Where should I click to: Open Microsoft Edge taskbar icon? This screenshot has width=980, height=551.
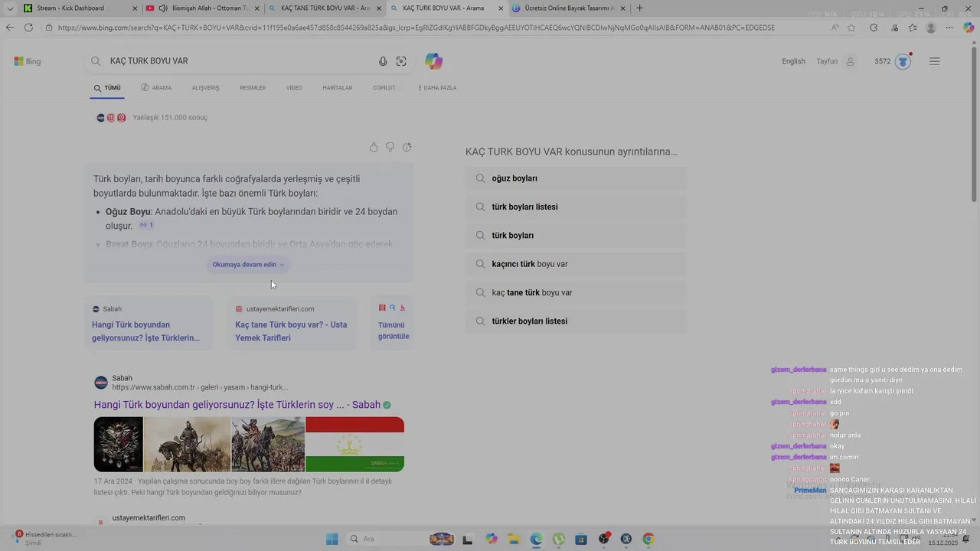pyautogui.click(x=537, y=539)
